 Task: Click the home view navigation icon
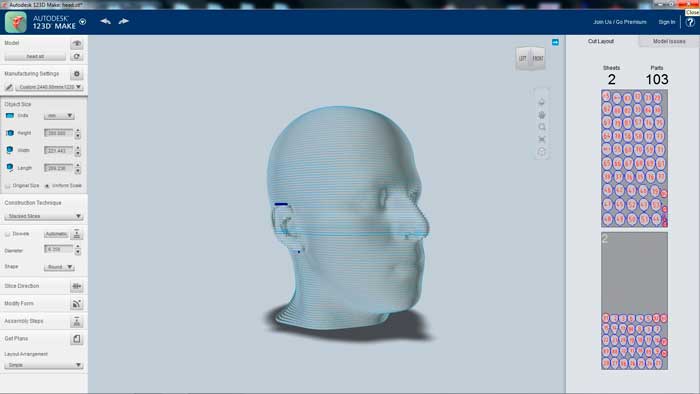(x=542, y=102)
